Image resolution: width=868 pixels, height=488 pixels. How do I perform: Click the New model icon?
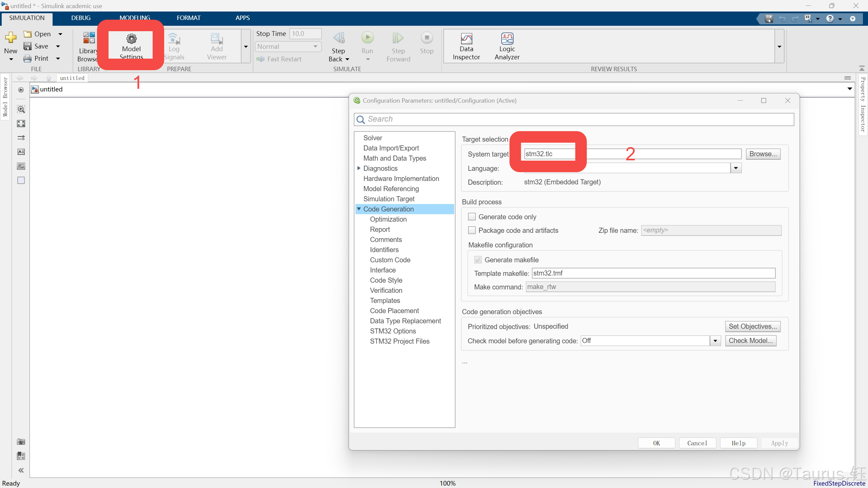pos(11,38)
